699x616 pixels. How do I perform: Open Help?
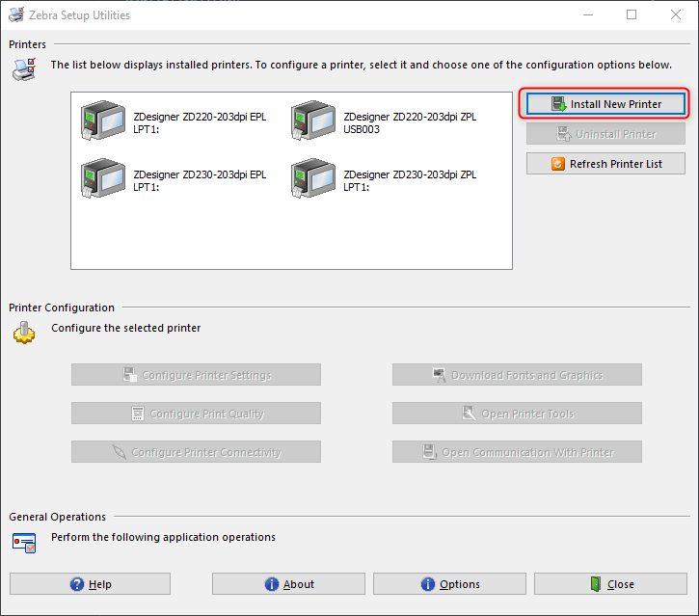click(90, 584)
